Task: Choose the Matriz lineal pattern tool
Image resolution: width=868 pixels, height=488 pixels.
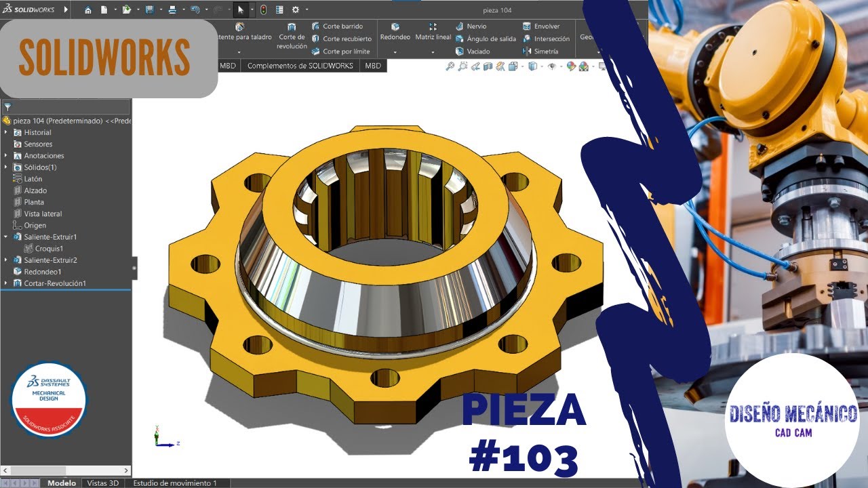Action: tap(433, 32)
